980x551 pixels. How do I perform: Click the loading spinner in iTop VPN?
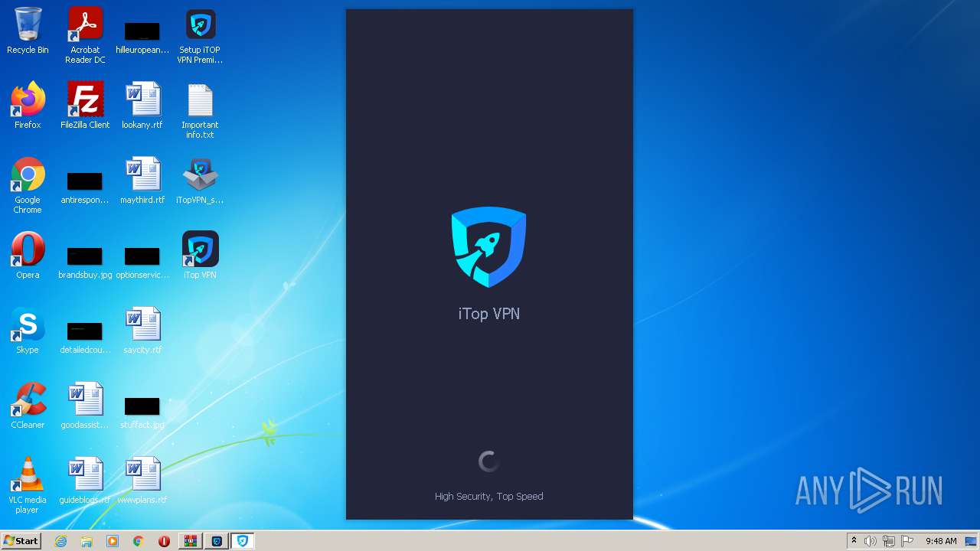pos(489,461)
